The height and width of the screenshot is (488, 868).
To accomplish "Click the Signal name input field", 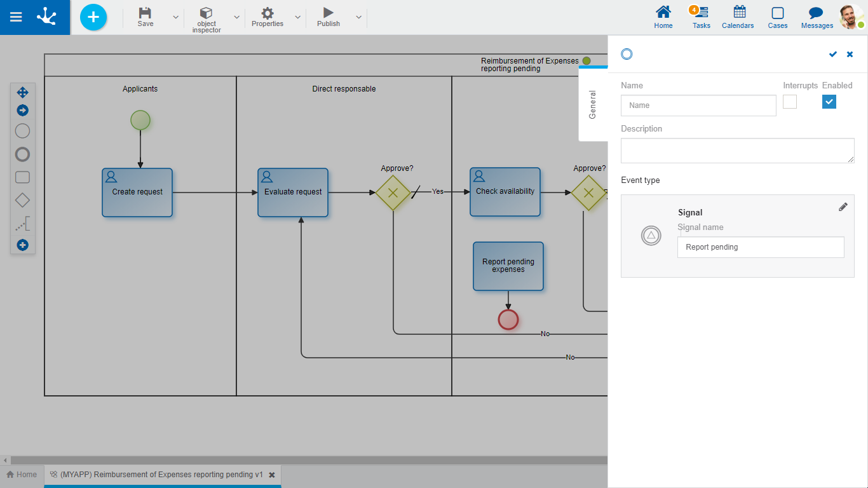I will 760,247.
